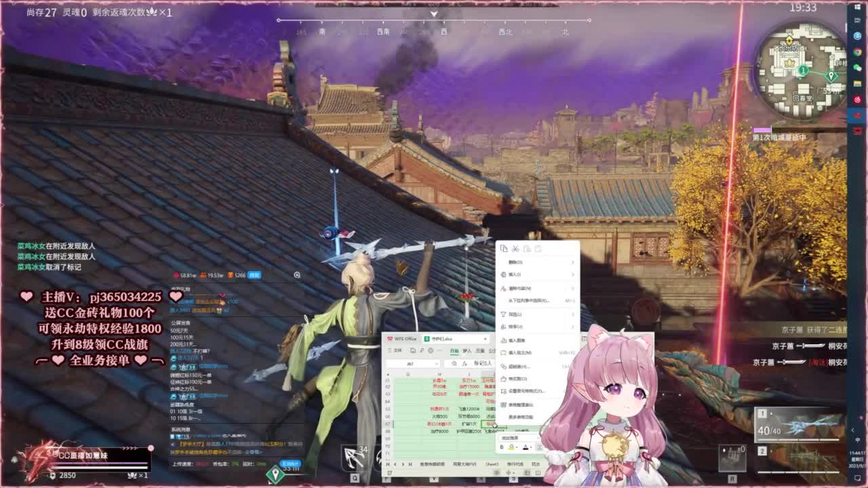Viewport: 868px width, 488px height.
Task: Switch to the Sheet1 sheet tab
Action: [x=492, y=464]
